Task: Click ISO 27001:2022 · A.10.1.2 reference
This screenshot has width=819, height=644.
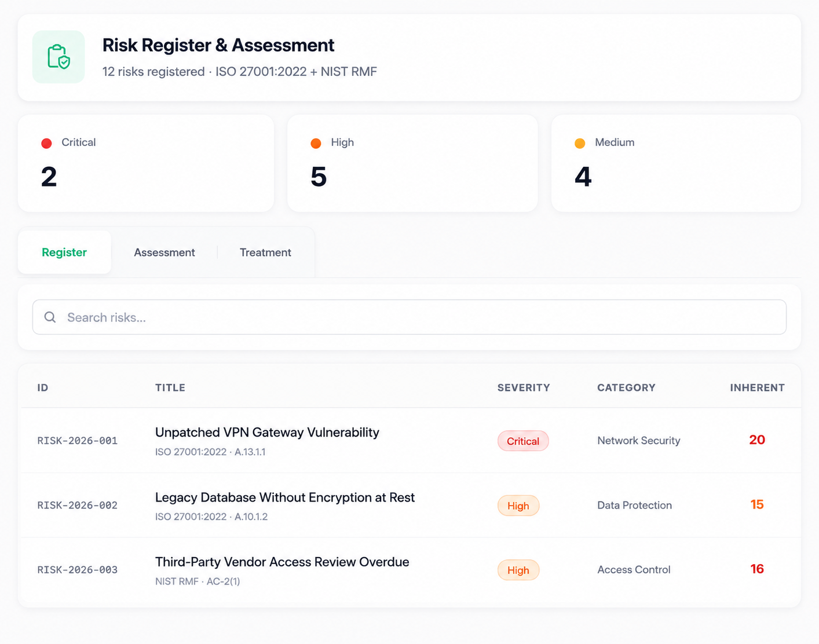Action: (x=211, y=517)
